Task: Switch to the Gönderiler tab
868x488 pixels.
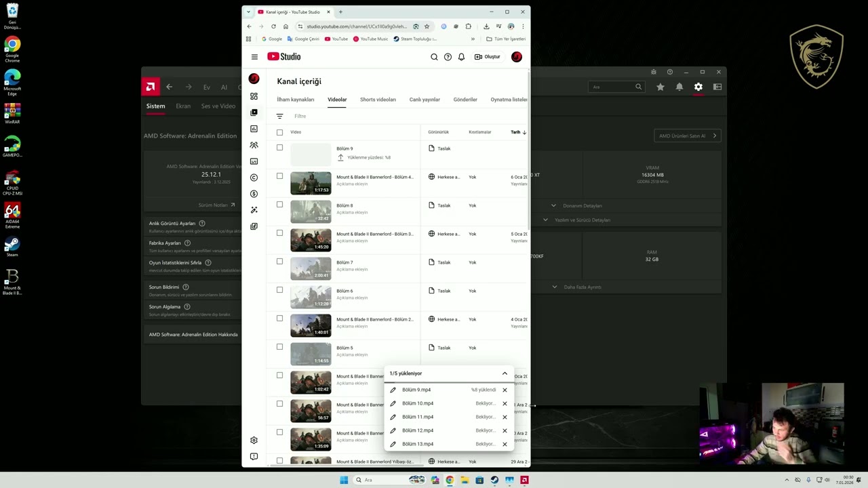Action: pos(465,100)
